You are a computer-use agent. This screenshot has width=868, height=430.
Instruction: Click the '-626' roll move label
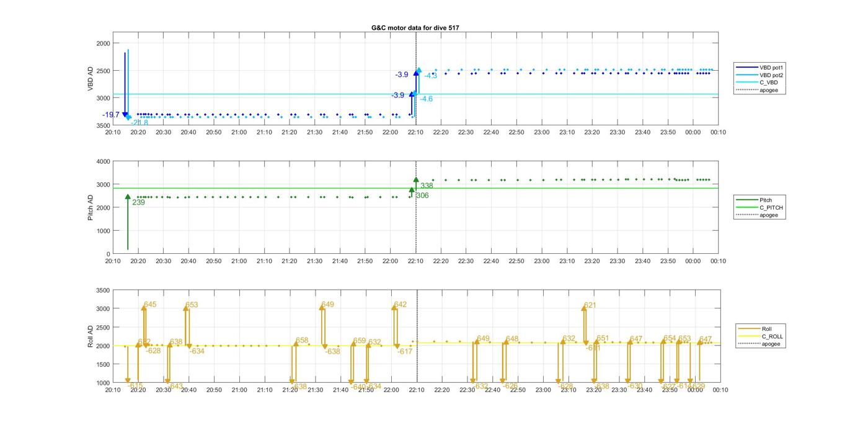point(510,386)
